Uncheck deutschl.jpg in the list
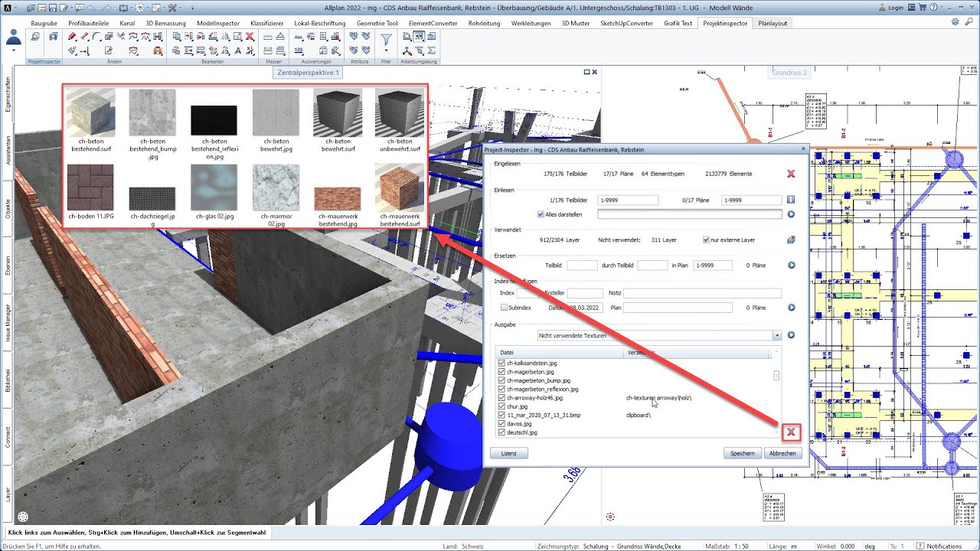The image size is (980, 551). [502, 432]
